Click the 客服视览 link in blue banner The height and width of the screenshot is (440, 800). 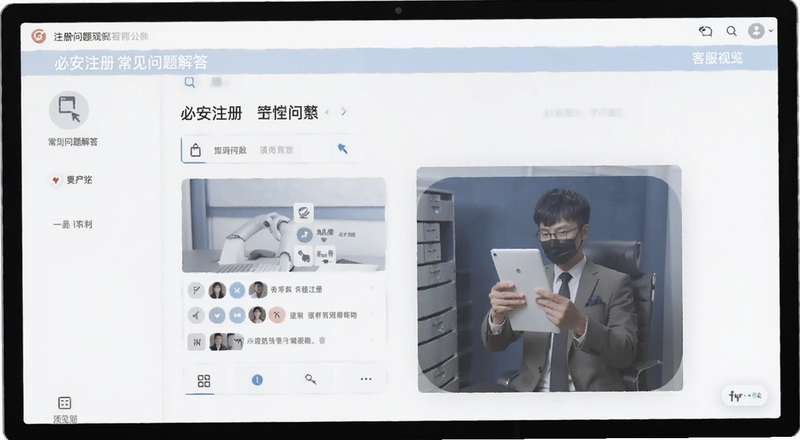717,58
